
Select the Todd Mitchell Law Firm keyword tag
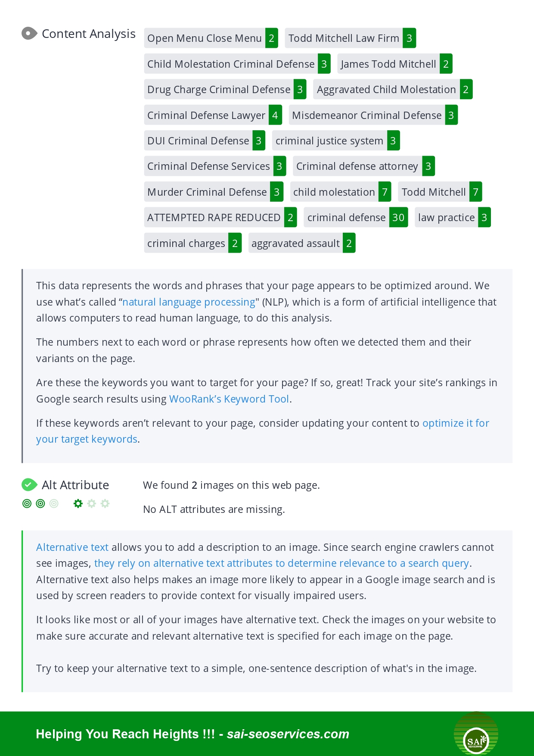pos(344,38)
